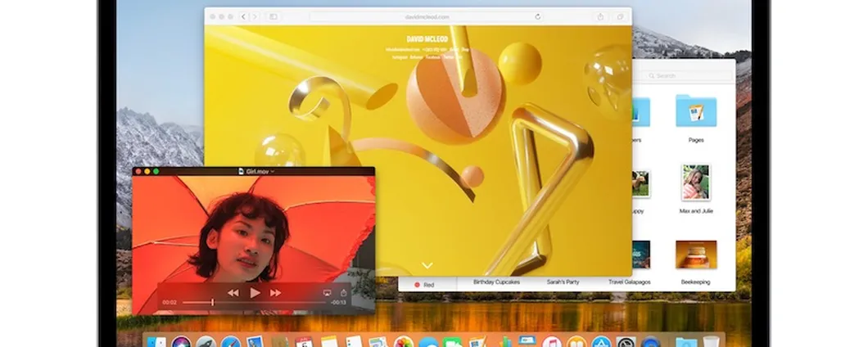Screen dimensions: 868x347
Task: Click the down chevron on the yellow page
Action: [x=427, y=266]
